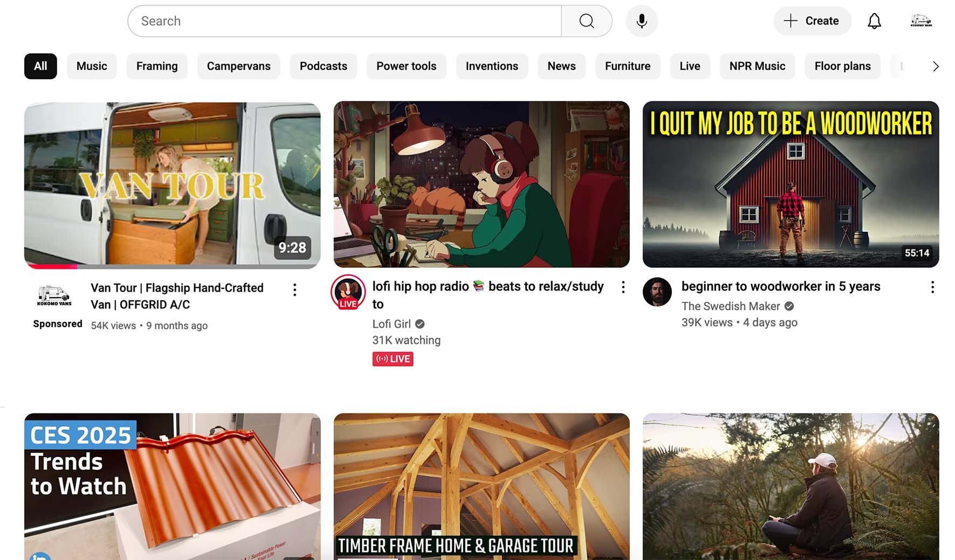Open the Kokomo Vans account avatar menu
Image resolution: width=955 pixels, height=560 pixels.
(921, 21)
